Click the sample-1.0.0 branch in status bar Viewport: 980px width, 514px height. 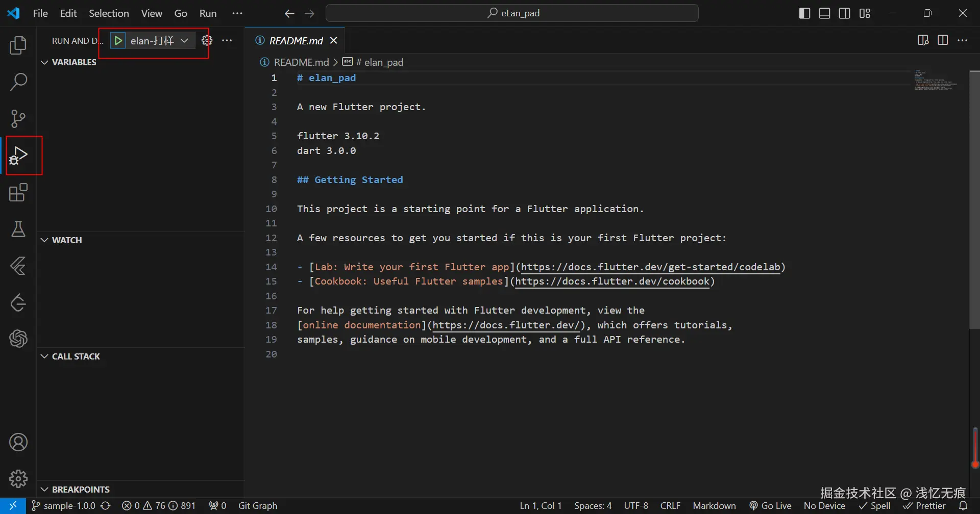point(64,505)
